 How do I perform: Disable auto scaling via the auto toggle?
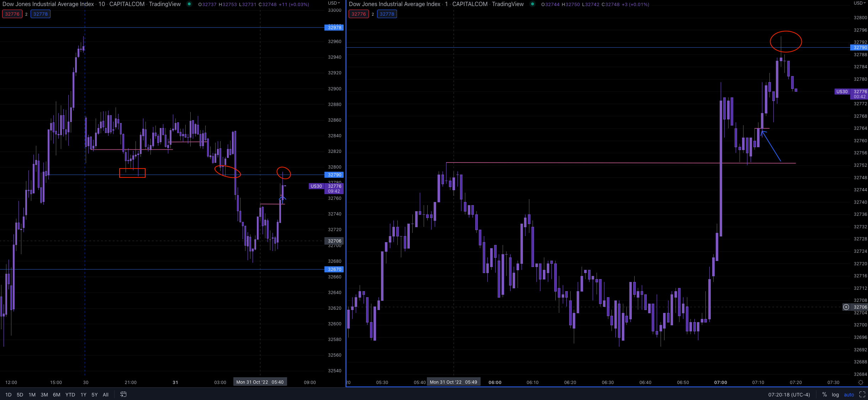(x=849, y=395)
